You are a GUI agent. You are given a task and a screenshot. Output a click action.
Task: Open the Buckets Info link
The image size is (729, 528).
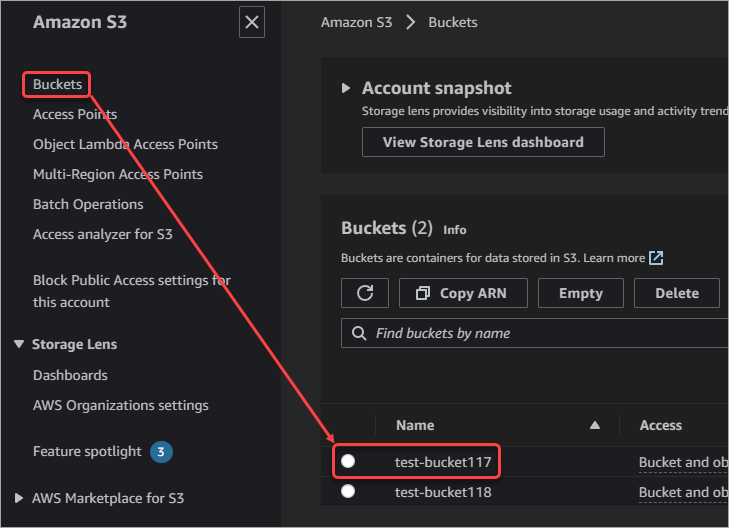(454, 230)
